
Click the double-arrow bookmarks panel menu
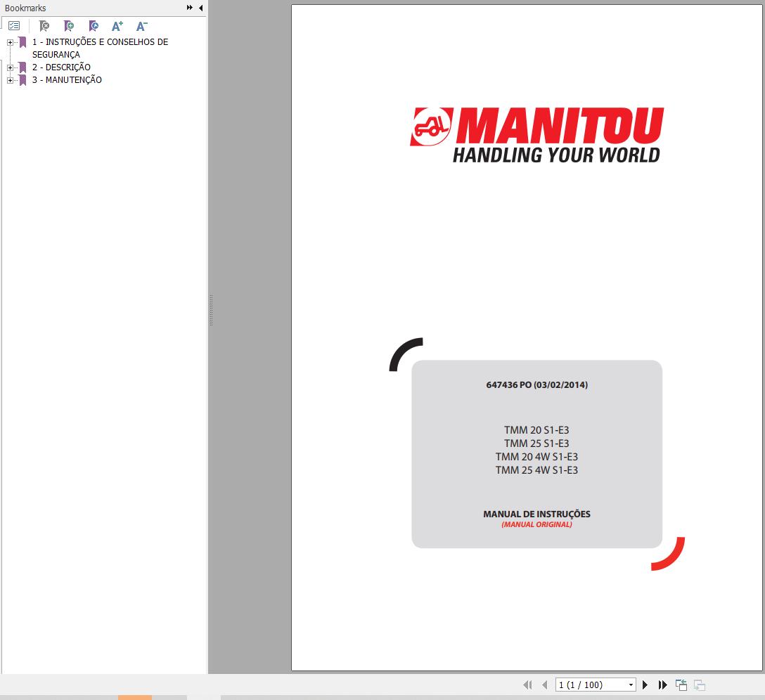[190, 8]
